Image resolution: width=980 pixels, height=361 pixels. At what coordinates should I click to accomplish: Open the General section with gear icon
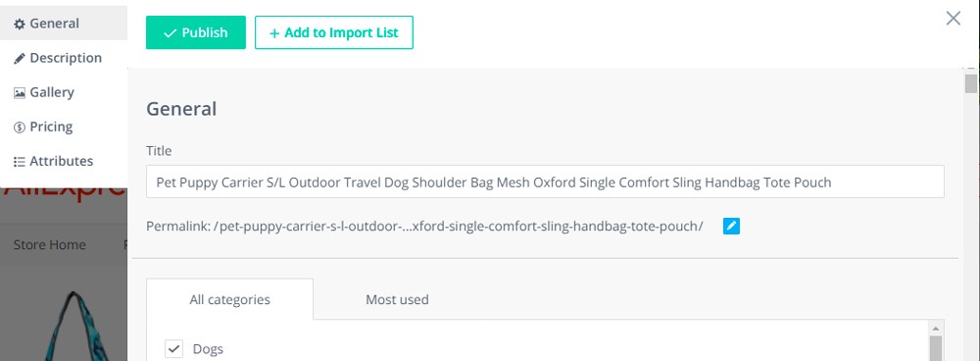pos(20,24)
